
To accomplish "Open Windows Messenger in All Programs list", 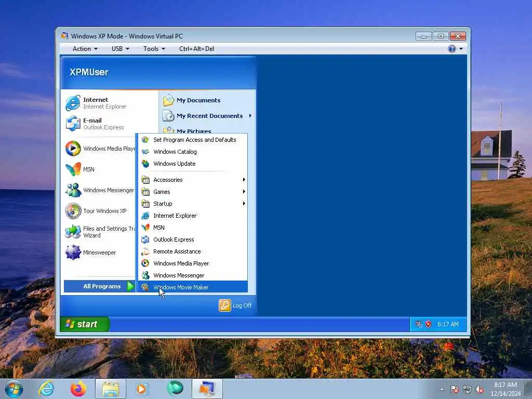I will tap(192, 275).
